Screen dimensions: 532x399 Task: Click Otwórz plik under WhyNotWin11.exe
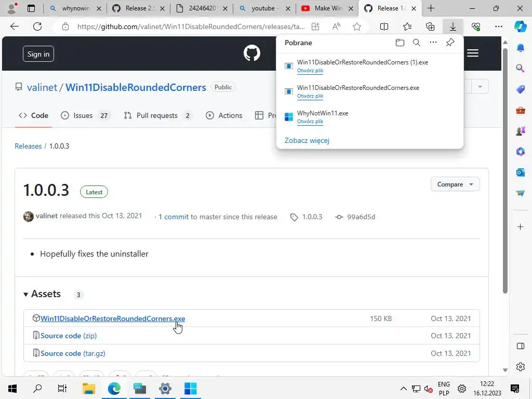coord(310,122)
